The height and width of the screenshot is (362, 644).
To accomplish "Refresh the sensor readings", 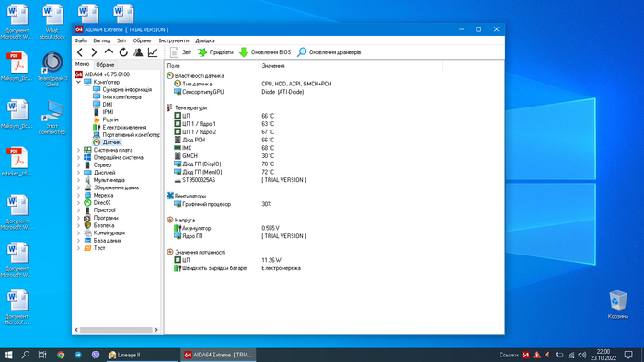I will pyautogui.click(x=123, y=52).
